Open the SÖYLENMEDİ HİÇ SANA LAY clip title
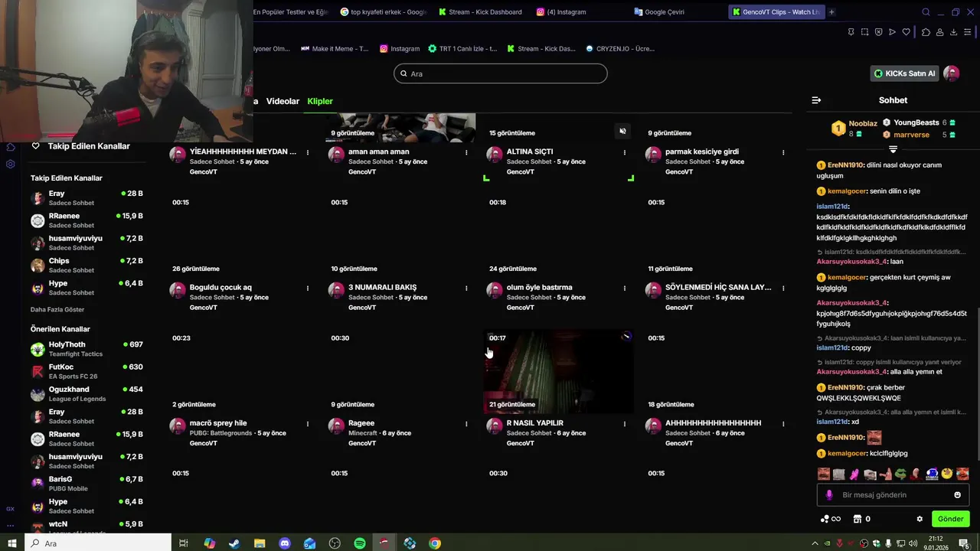This screenshot has width=980, height=551. pyautogui.click(x=718, y=288)
